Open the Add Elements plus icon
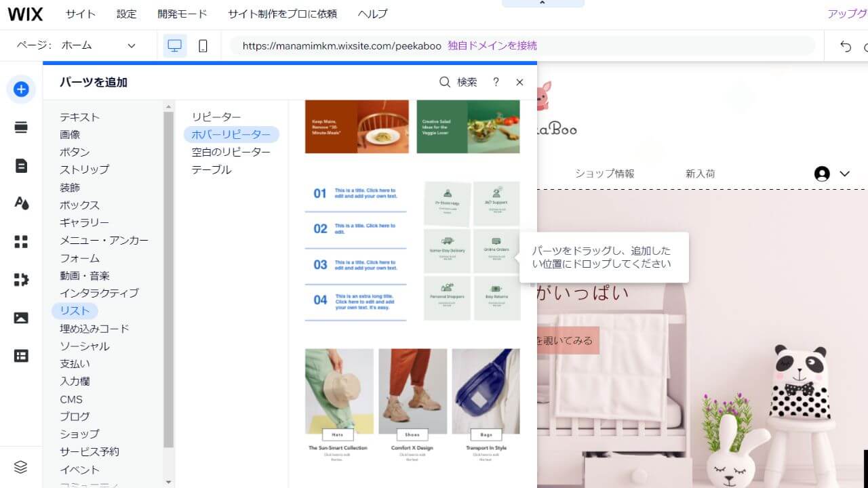The image size is (868, 488). (x=21, y=89)
